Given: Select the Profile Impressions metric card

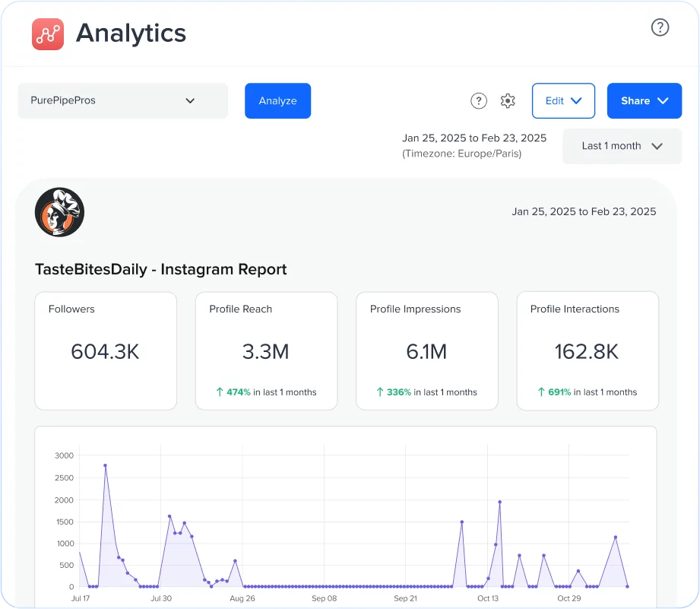Looking at the screenshot, I should pyautogui.click(x=426, y=350).
